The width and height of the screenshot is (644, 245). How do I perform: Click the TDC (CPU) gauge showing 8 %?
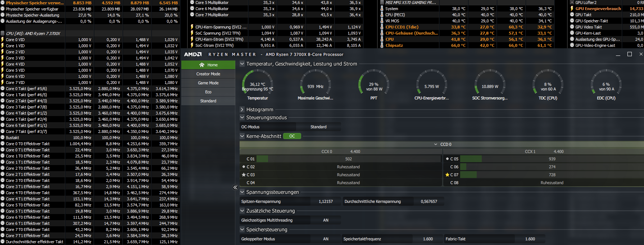coord(548,84)
